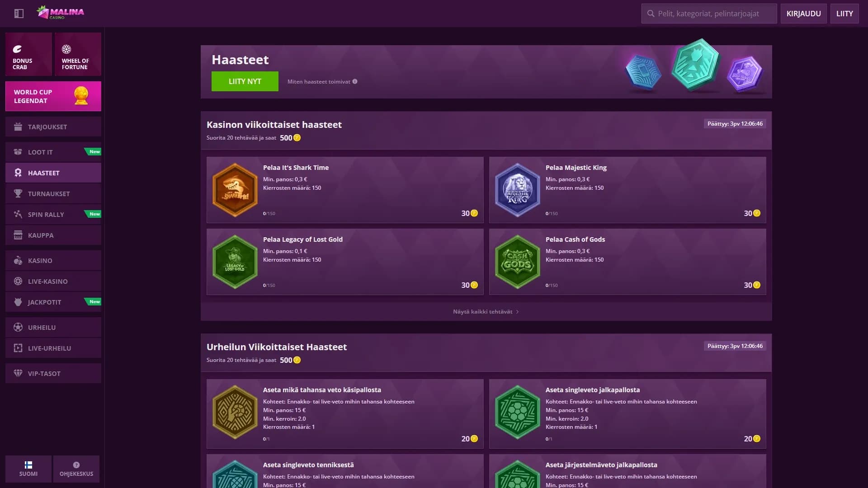
Task: Click the VIP-tasot diamond icon
Action: [18, 374]
